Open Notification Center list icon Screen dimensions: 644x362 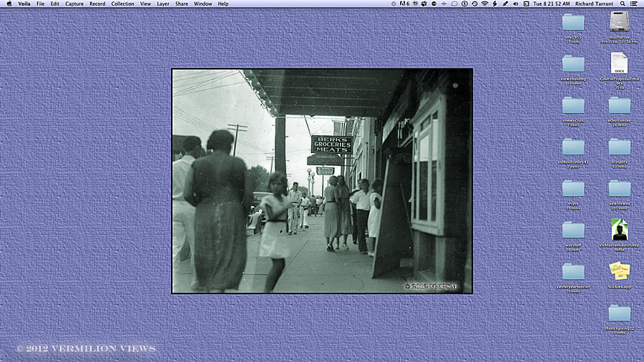pyautogui.click(x=634, y=4)
